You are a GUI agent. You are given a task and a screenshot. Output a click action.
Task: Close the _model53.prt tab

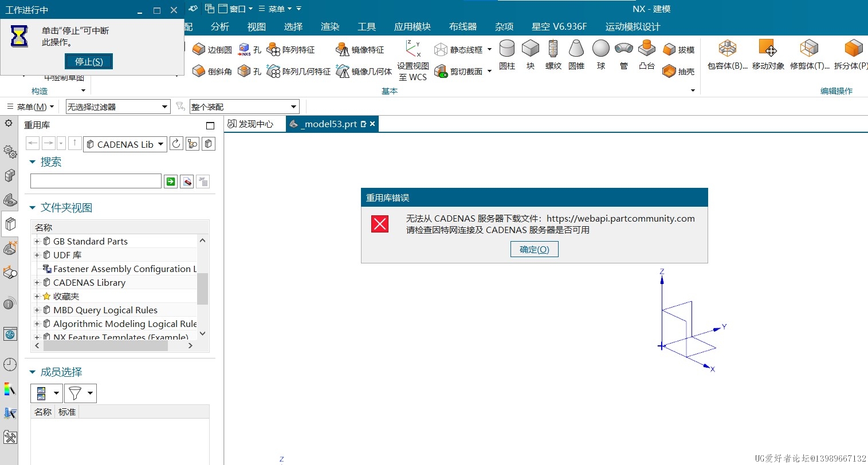point(372,124)
